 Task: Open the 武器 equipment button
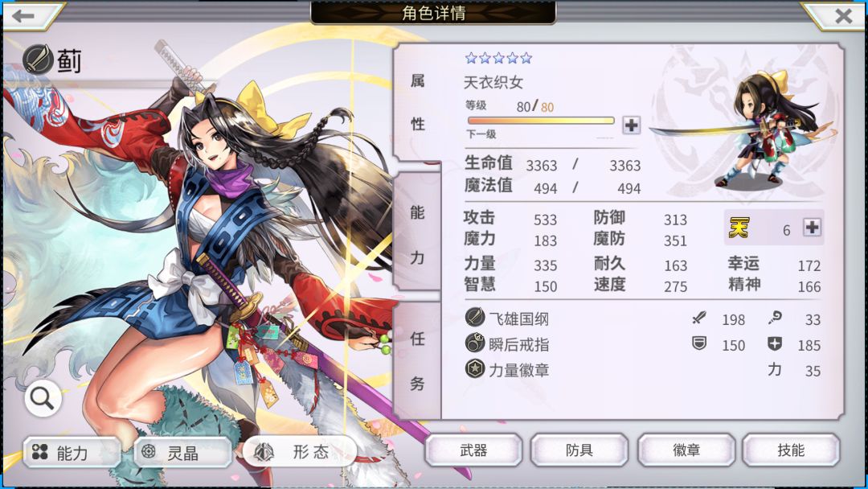click(473, 450)
